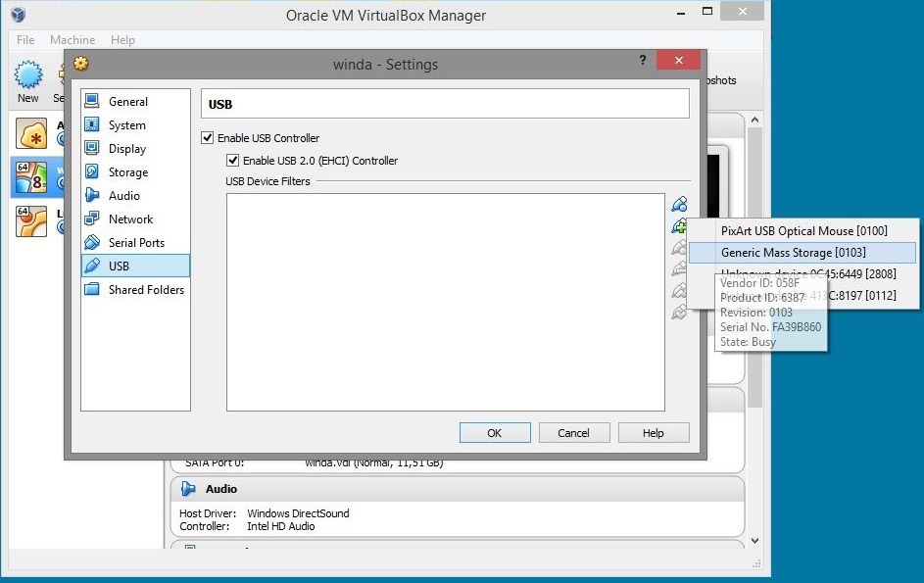Open the Audio settings category in the sidebar
This screenshot has height=583, width=924.
[x=135, y=196]
